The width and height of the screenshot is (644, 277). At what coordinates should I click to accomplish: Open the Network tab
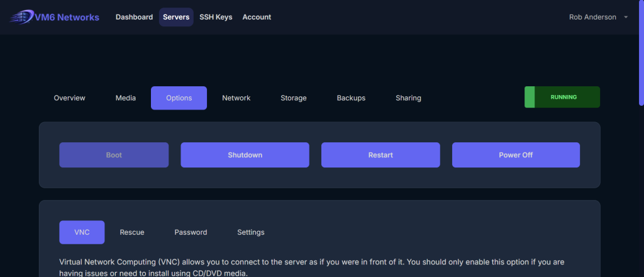tap(236, 98)
